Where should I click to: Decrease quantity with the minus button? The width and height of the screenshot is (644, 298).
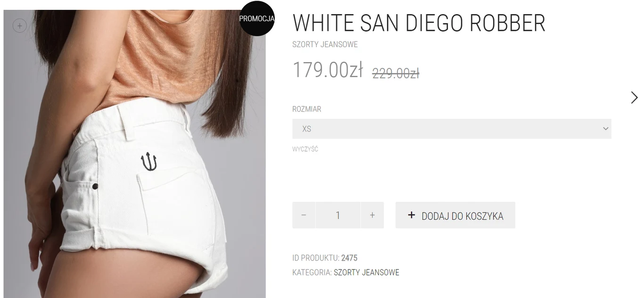[304, 215]
